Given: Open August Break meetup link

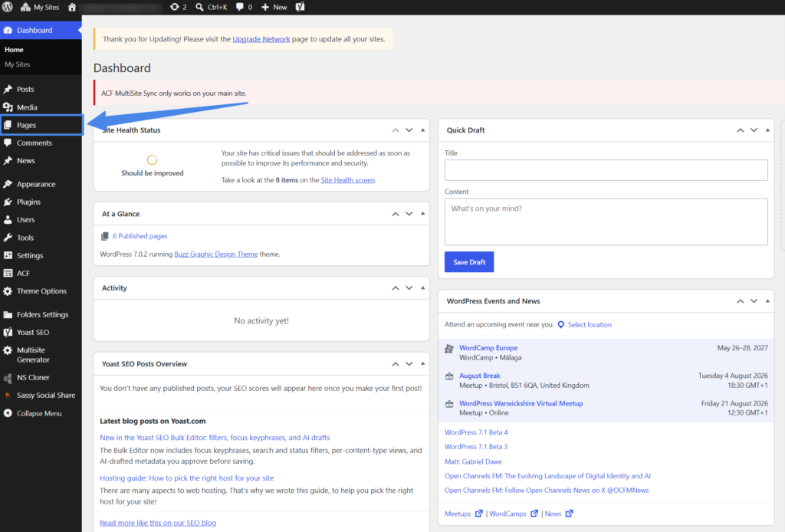Looking at the screenshot, I should coord(480,376).
